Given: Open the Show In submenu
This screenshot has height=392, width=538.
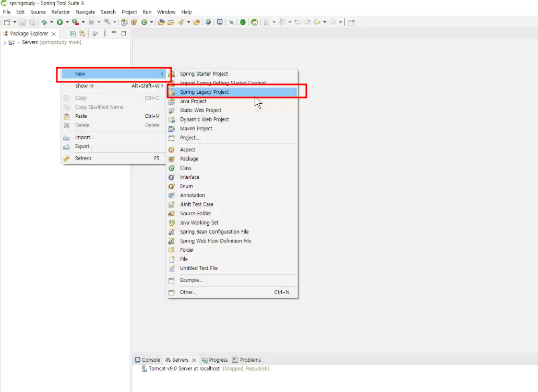Looking at the screenshot, I should click(114, 85).
